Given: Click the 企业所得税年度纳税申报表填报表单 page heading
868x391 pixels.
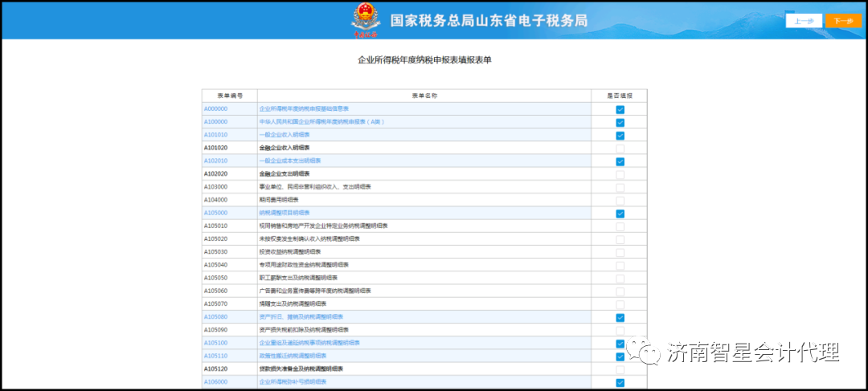Looking at the screenshot, I should [x=424, y=60].
